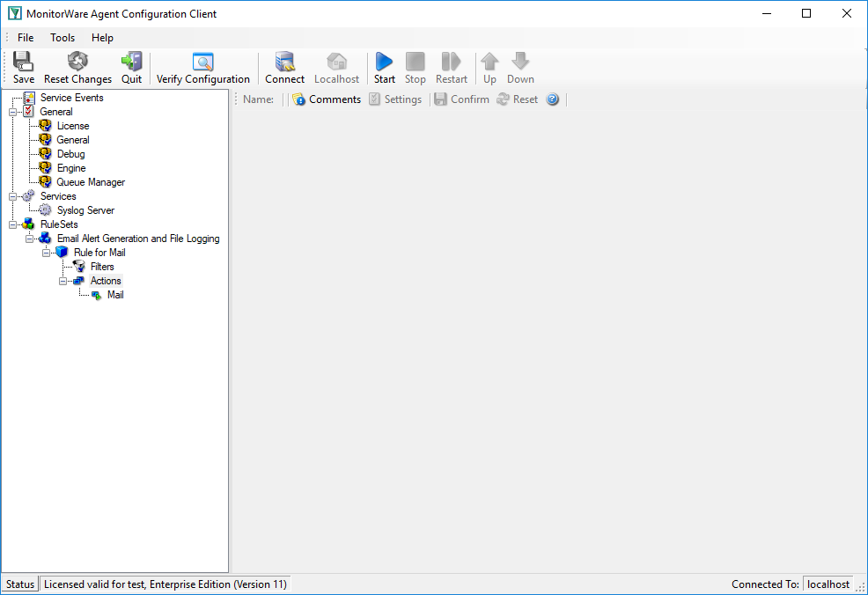The width and height of the screenshot is (868, 595).
Task: Click the Reset item beside Confirm
Action: [518, 99]
